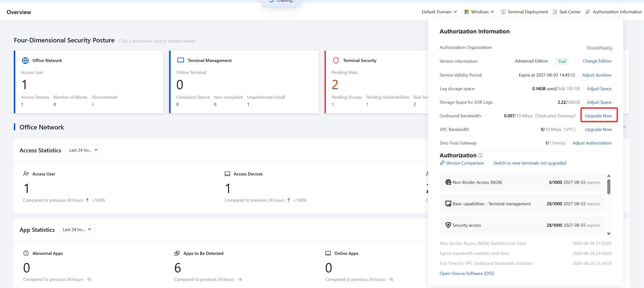Click the Security access shield icon

click(x=448, y=225)
